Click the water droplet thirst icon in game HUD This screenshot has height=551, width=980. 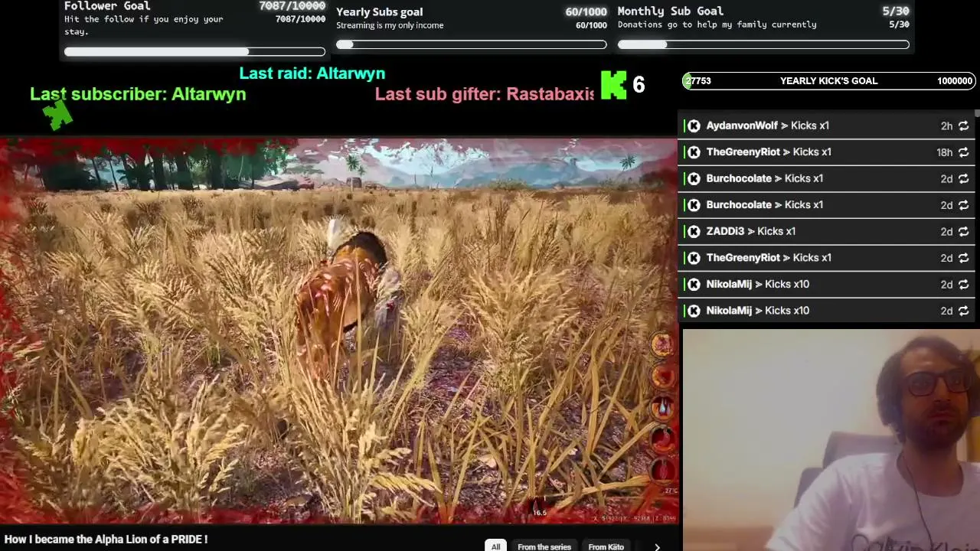663,408
